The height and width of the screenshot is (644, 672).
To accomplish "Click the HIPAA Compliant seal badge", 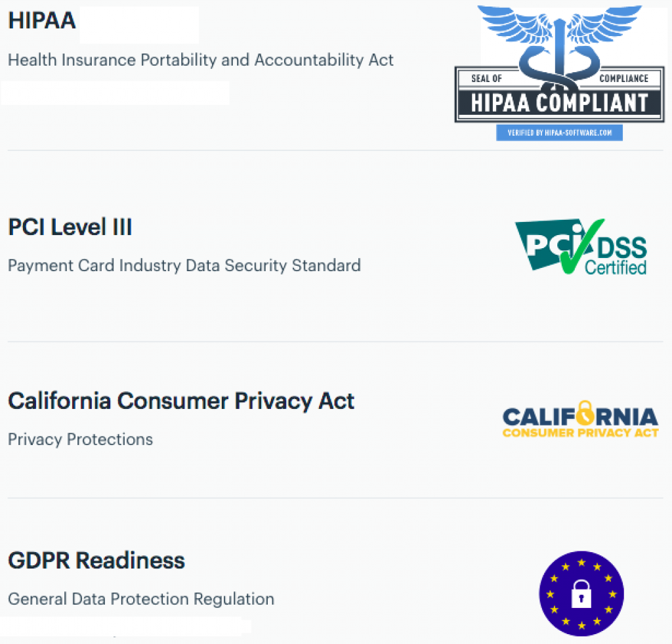I will point(559,73).
